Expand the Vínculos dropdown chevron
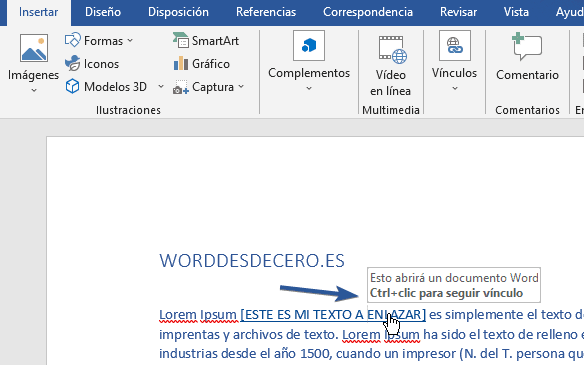Screen dimensions: 584x365 tap(455, 89)
